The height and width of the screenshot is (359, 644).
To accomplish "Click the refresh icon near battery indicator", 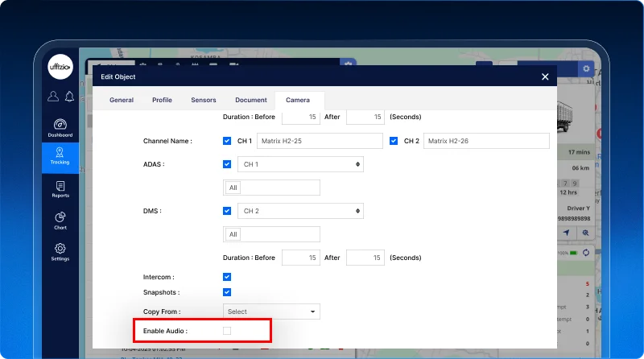I will coord(586,253).
